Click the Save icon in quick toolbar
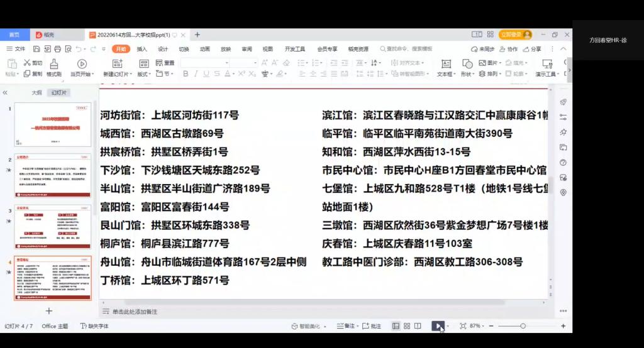The height and width of the screenshot is (348, 644). 36,49
